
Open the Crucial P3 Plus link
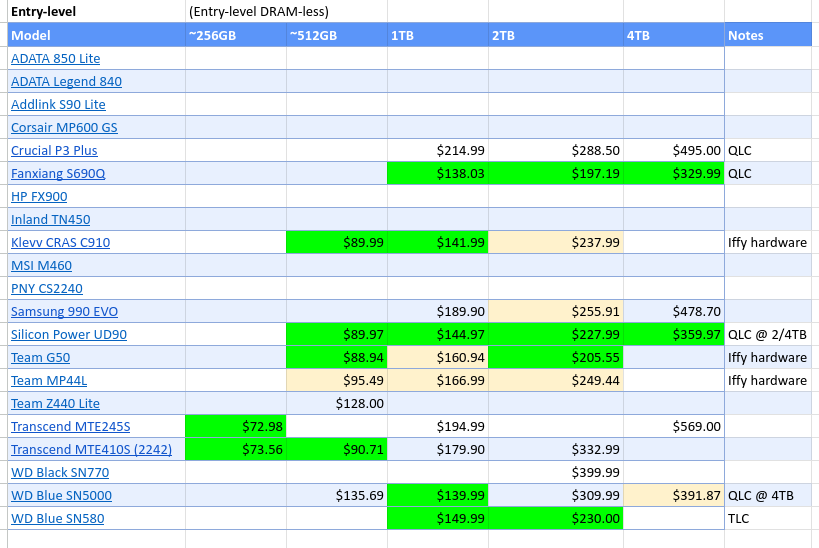[54, 150]
